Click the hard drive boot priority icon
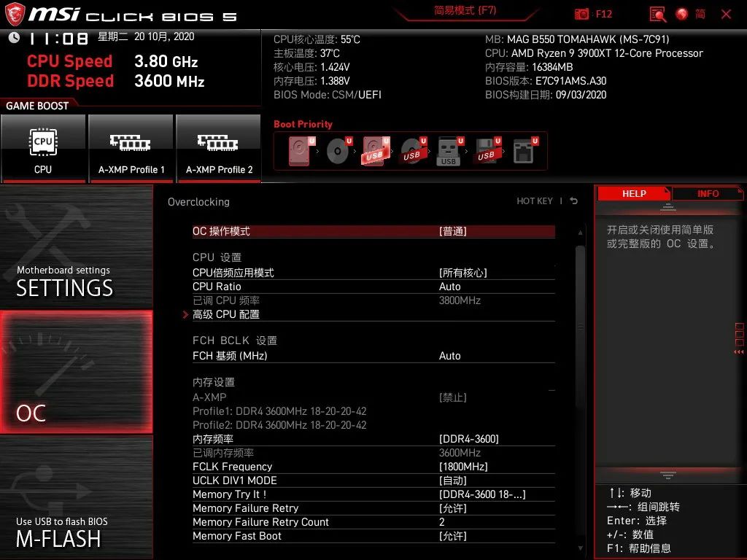 (x=298, y=148)
